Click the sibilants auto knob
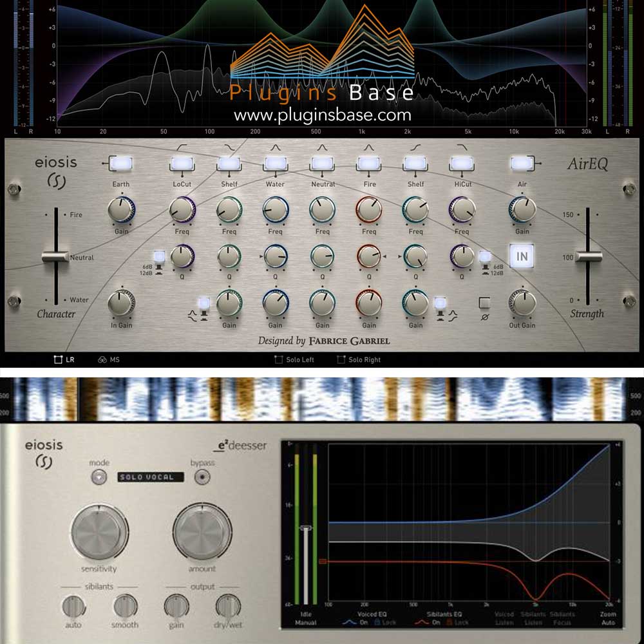644x644 pixels. pos(73,607)
